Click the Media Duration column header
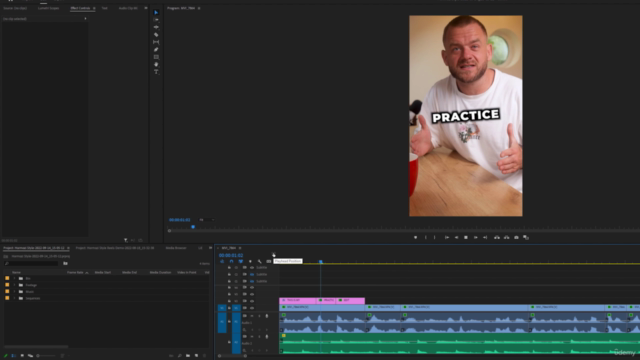Viewport: 640px width, 360px height. pyautogui.click(x=160, y=272)
